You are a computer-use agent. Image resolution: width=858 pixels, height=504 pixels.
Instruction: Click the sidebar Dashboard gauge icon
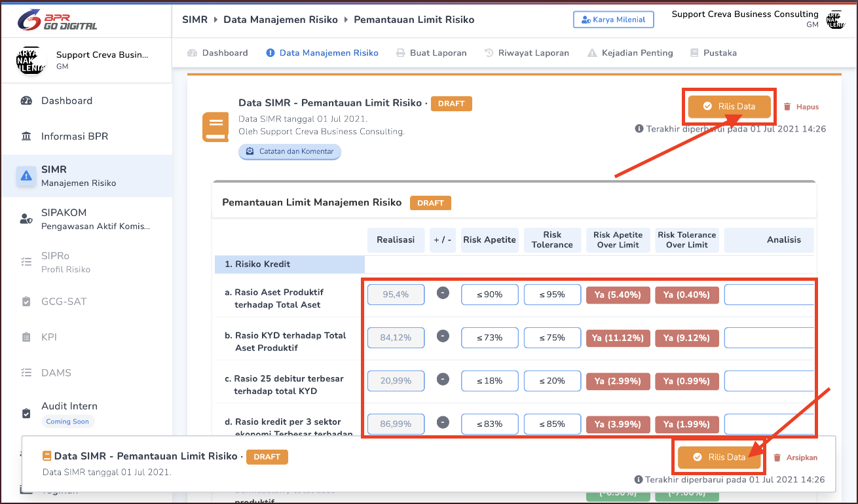click(26, 101)
